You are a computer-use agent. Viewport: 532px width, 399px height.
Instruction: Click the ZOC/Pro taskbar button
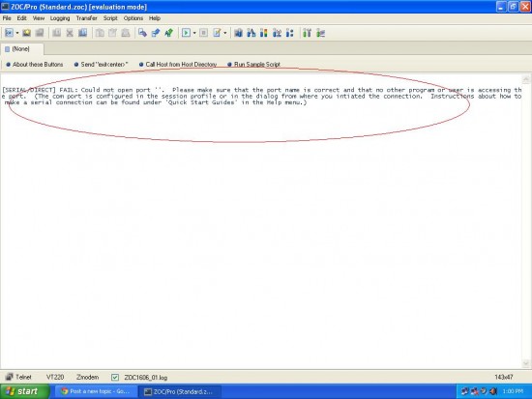point(180,391)
